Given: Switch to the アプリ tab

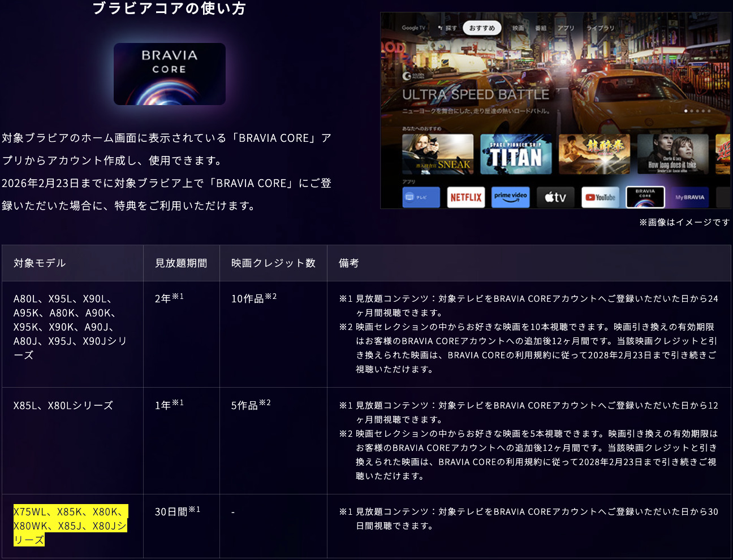Looking at the screenshot, I should (x=566, y=28).
